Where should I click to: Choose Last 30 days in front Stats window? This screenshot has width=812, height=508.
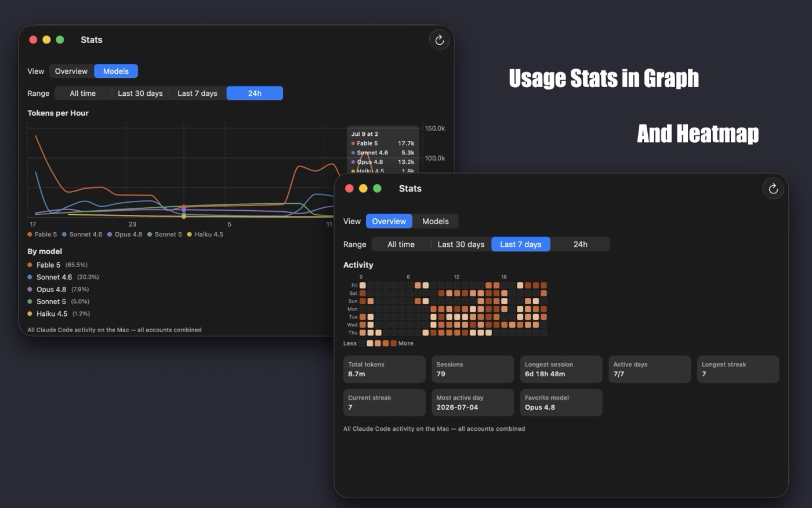[461, 244]
